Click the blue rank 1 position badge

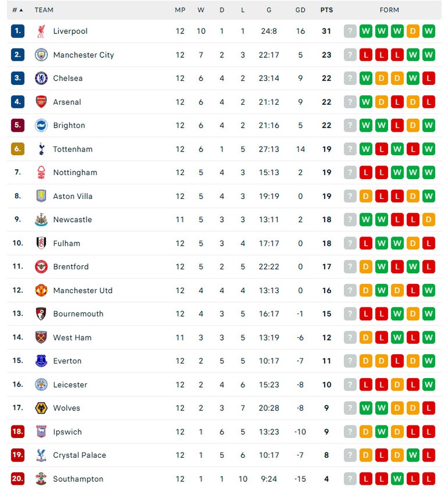click(18, 31)
